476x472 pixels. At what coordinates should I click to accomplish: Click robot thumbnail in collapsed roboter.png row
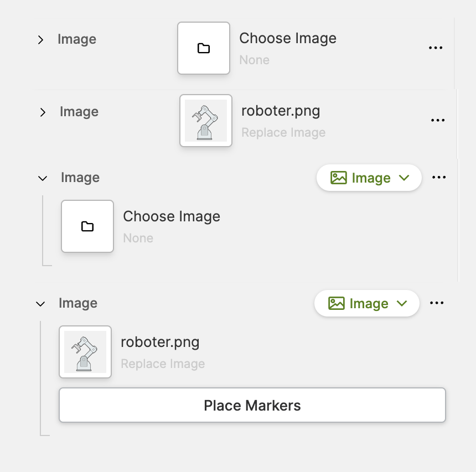point(206,121)
